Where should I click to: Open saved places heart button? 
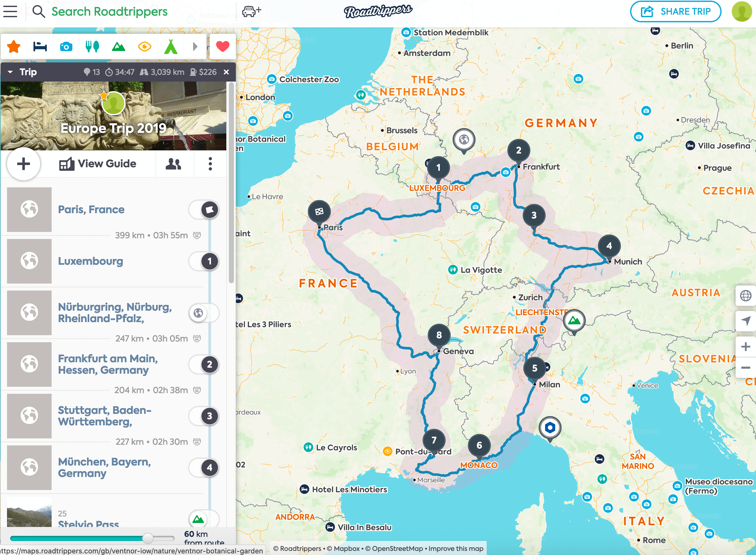[x=222, y=47]
